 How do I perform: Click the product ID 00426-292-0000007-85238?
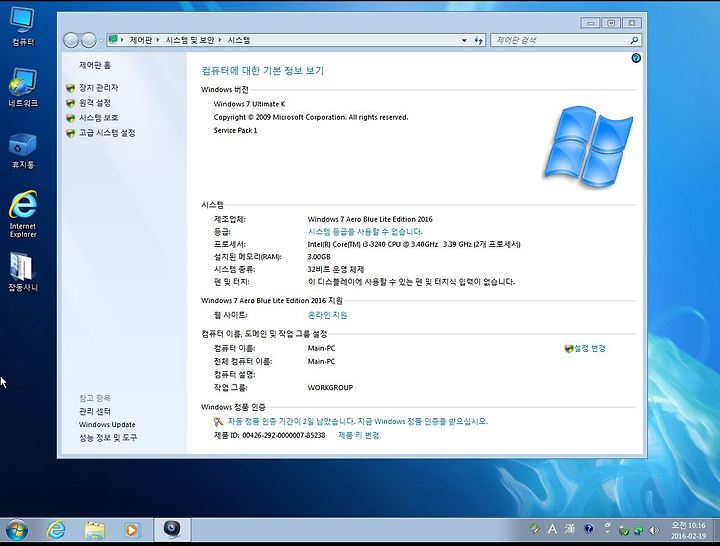pos(283,435)
